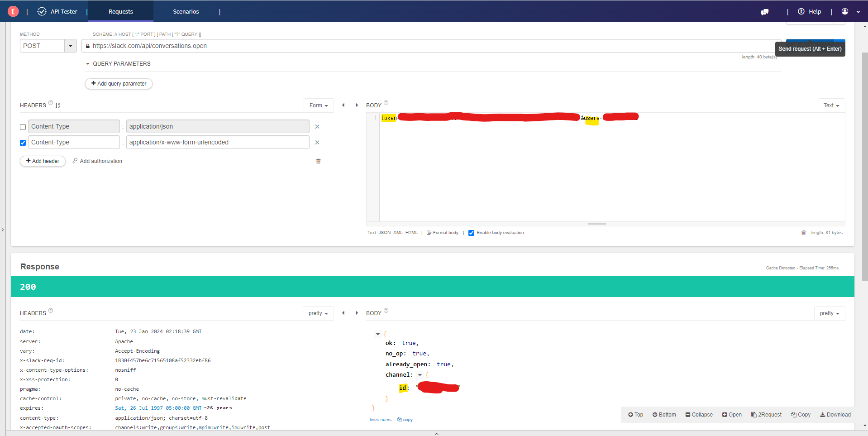Select JSON body format

point(384,233)
